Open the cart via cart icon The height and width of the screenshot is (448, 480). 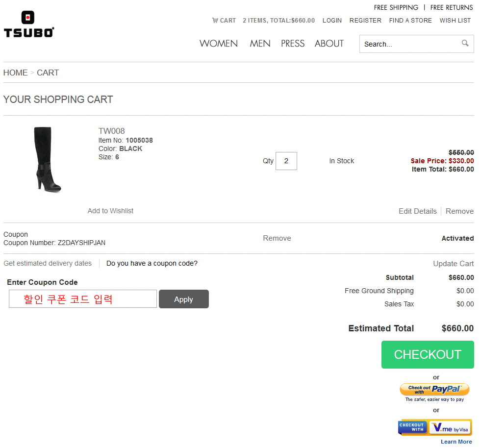click(x=215, y=21)
